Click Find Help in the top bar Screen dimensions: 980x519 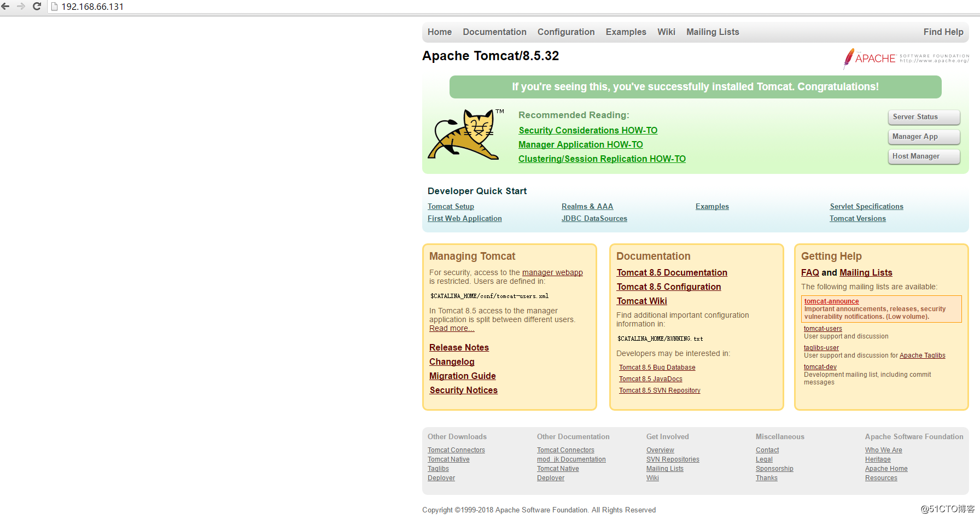(x=943, y=32)
